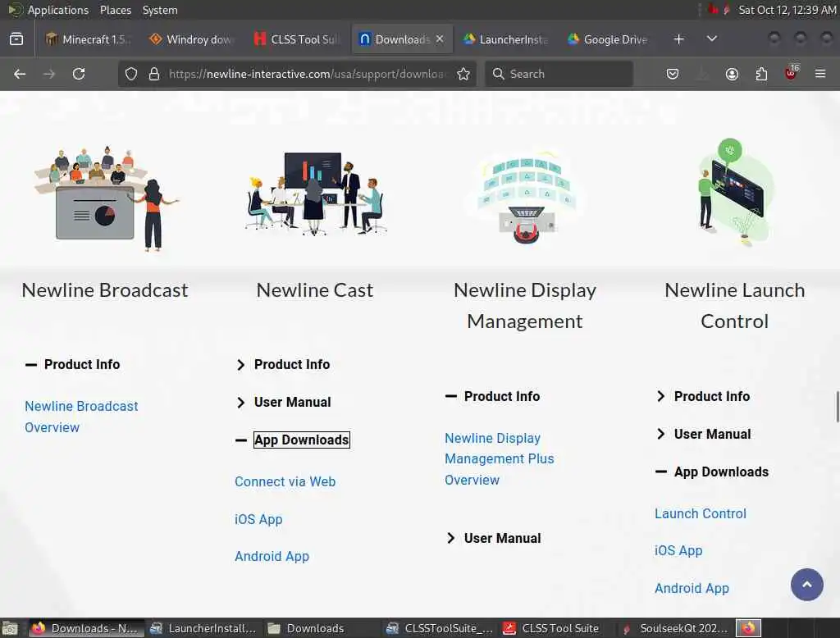Close the Downloads tab
This screenshot has height=638, width=840.
440,39
